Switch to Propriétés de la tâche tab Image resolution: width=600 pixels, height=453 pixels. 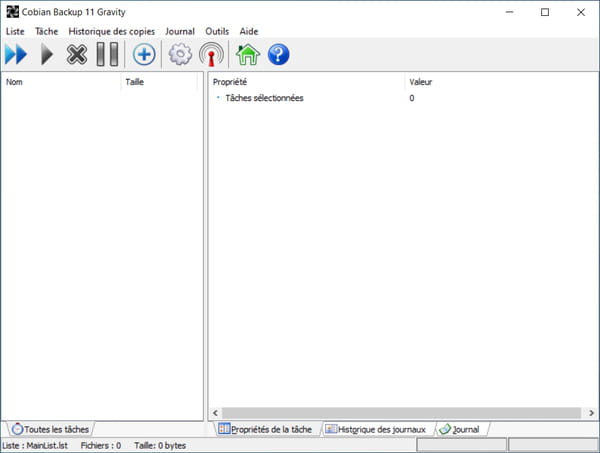coord(266,429)
